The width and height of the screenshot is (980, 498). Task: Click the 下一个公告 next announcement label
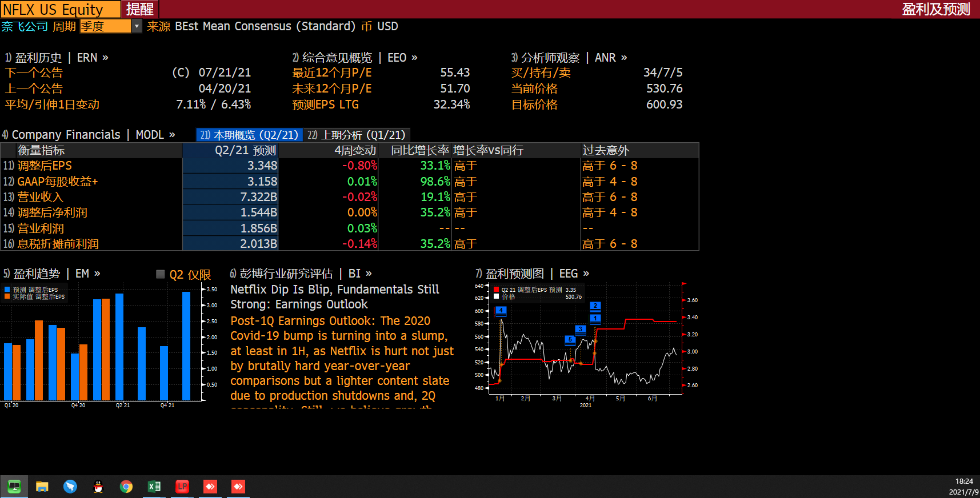click(x=34, y=73)
